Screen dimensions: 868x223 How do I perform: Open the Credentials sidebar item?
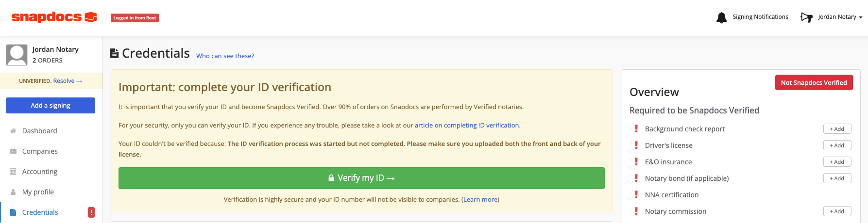[40, 212]
